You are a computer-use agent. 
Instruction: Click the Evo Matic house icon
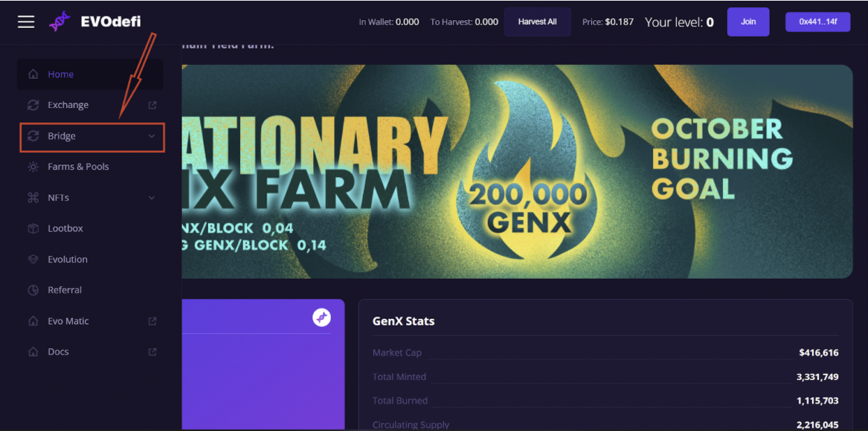33,321
